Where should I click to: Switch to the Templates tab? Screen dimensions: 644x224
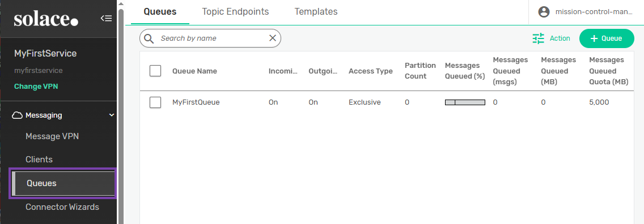(x=316, y=11)
